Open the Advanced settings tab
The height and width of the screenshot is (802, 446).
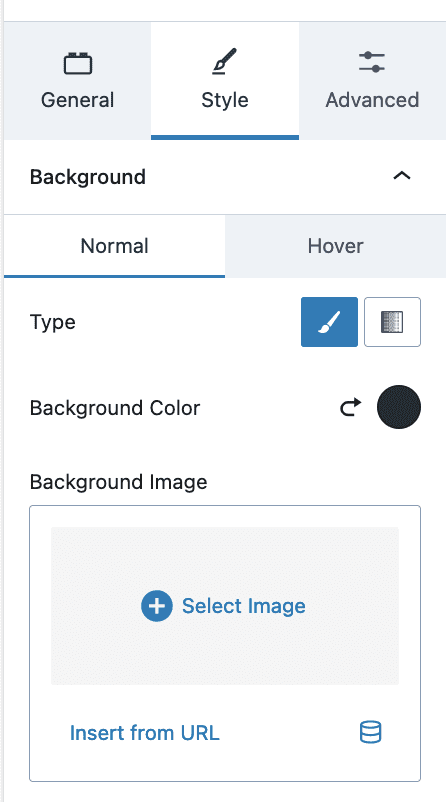[372, 81]
